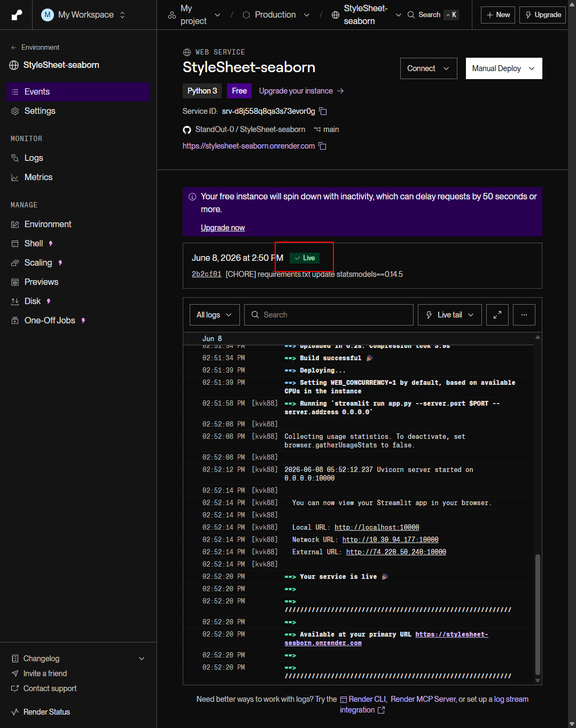Click the Render Status pulse icon

pos(15,712)
